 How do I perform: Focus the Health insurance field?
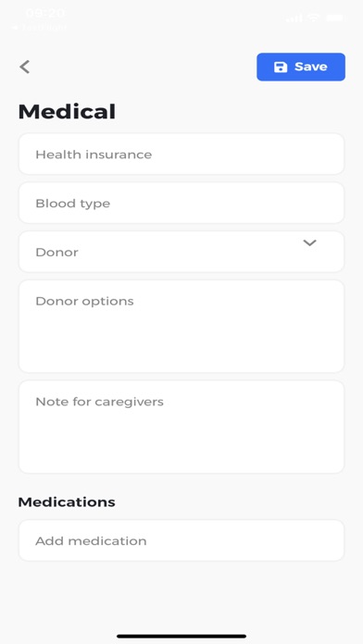181,154
